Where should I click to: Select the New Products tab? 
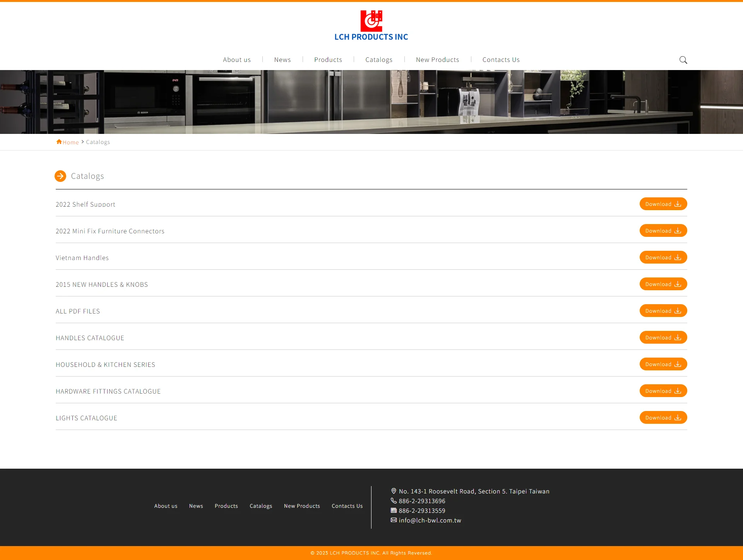pyautogui.click(x=437, y=59)
